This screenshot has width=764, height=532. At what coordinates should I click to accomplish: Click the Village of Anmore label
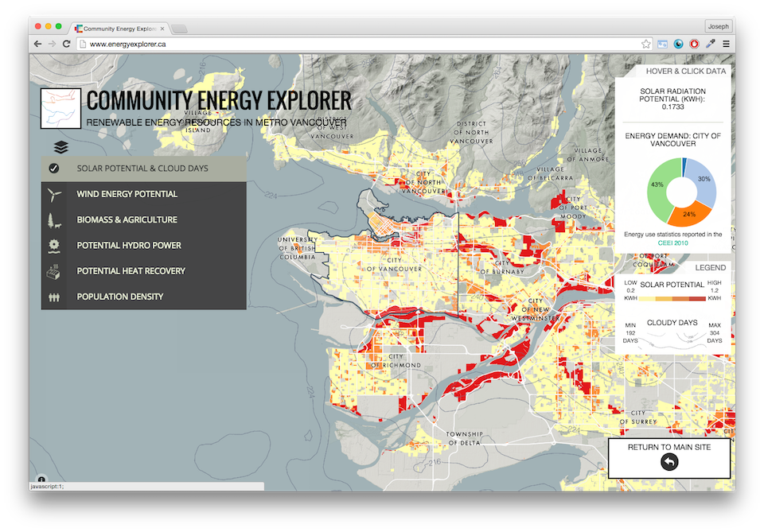pos(587,155)
